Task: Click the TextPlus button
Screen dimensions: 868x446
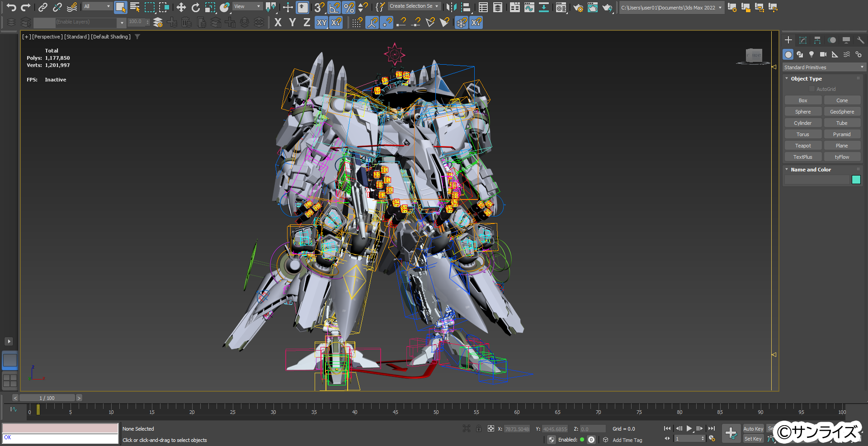Action: click(803, 157)
